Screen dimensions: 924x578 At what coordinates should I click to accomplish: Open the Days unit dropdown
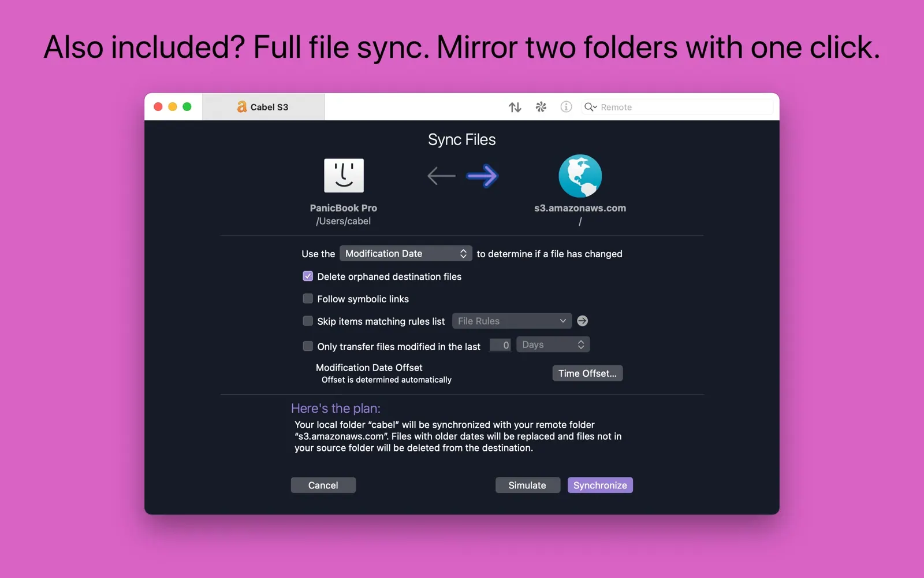click(x=553, y=344)
